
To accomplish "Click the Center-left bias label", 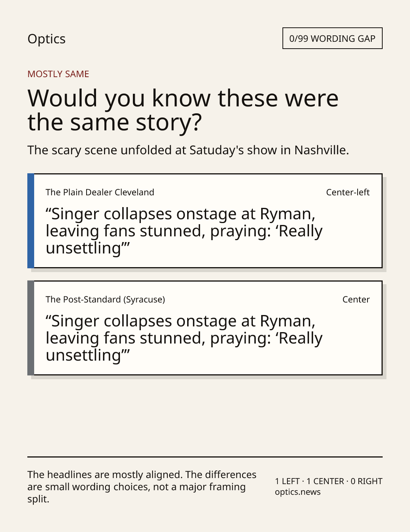I will (x=348, y=192).
